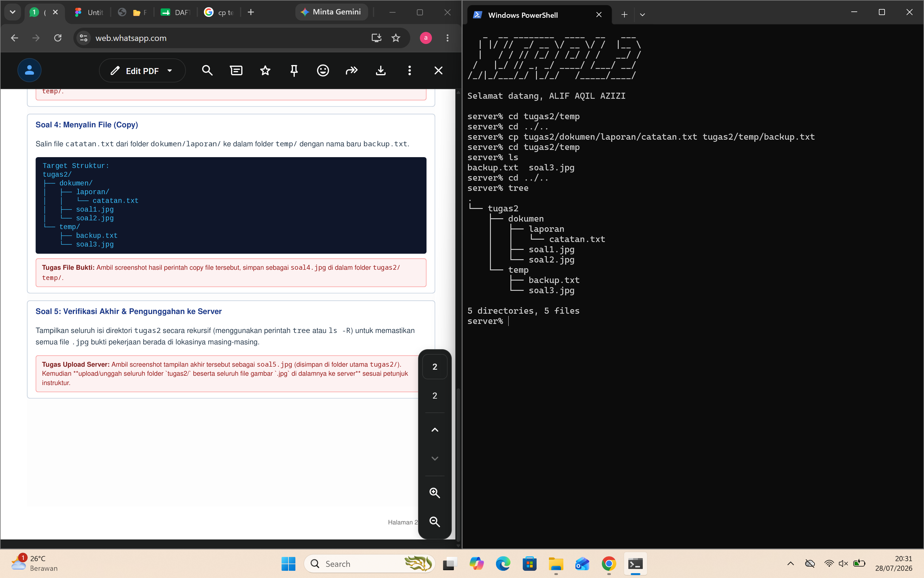The height and width of the screenshot is (578, 924).
Task: Open the Windows Start menu
Action: point(288,564)
